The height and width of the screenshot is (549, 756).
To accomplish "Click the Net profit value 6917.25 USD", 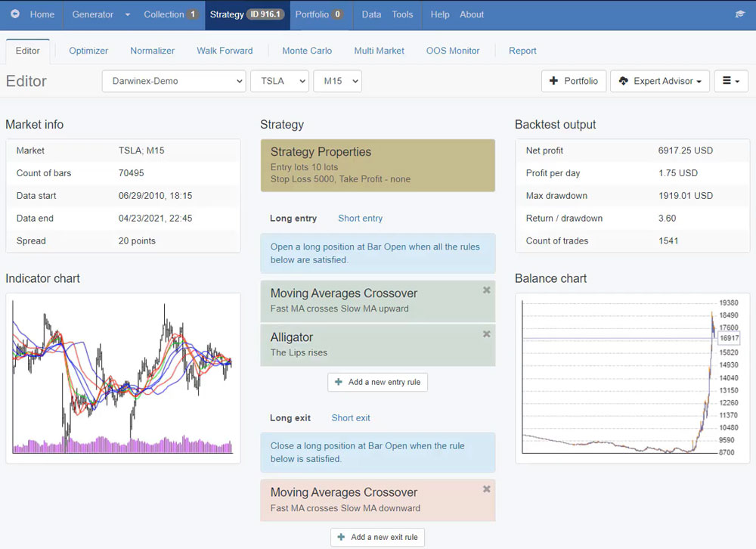I will (685, 150).
